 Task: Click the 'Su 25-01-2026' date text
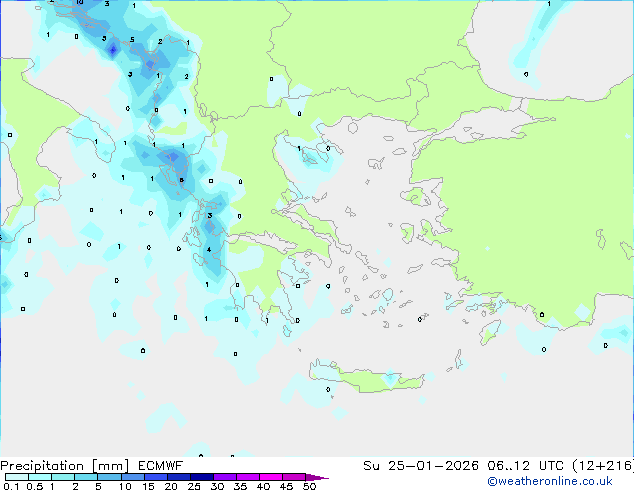(x=421, y=466)
